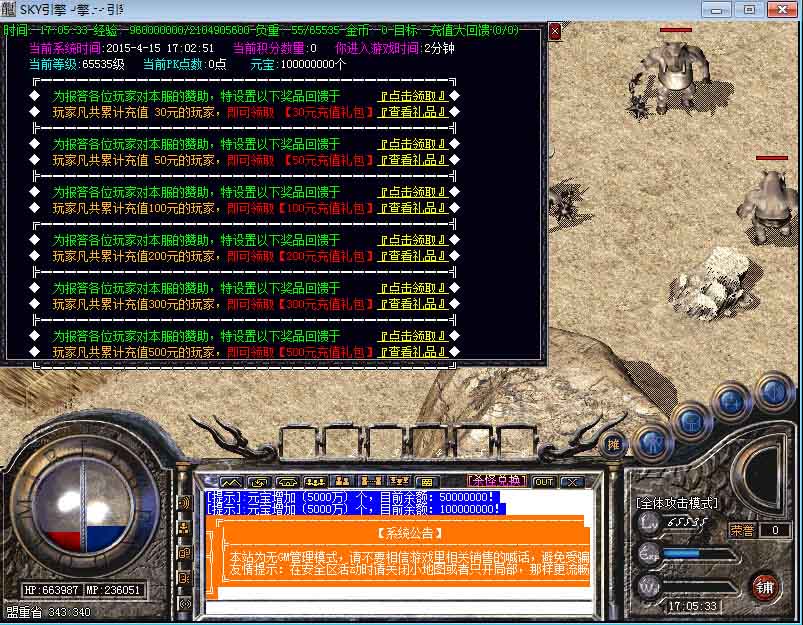Click the chat input field under the announcement

(x=398, y=608)
